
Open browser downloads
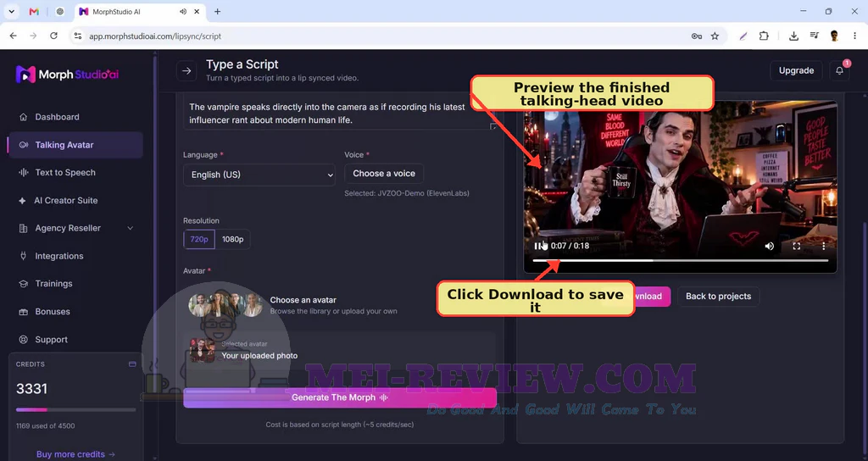(793, 36)
